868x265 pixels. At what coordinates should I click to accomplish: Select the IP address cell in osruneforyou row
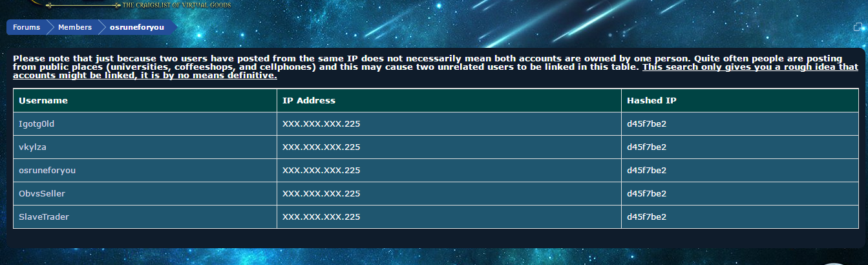[x=449, y=171]
